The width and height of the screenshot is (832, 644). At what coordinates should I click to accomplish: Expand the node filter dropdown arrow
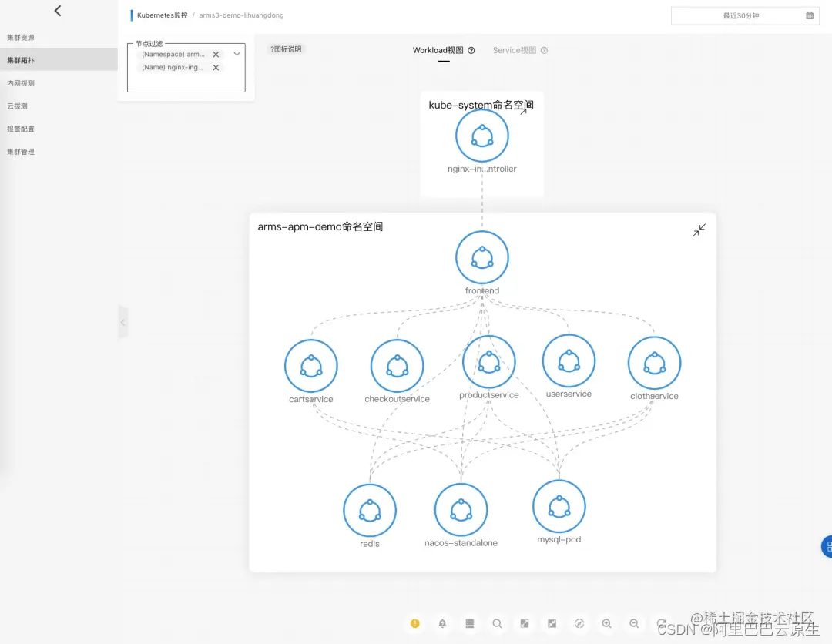coord(237,54)
